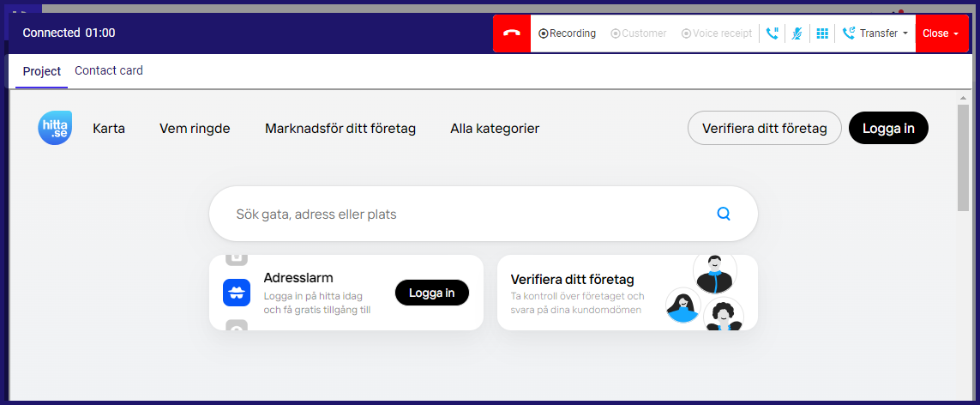Open the Karta menu item
Viewport: 980px width, 405px height.
[x=109, y=129]
